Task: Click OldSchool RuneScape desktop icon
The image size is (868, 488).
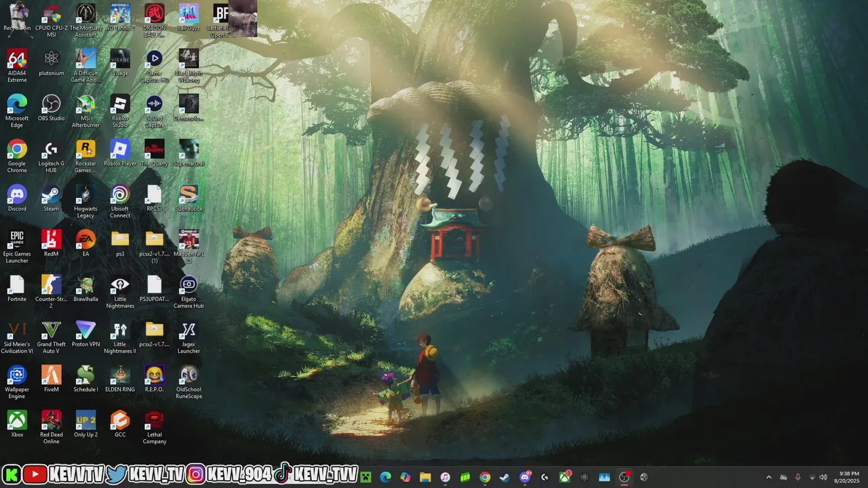Action: (189, 383)
